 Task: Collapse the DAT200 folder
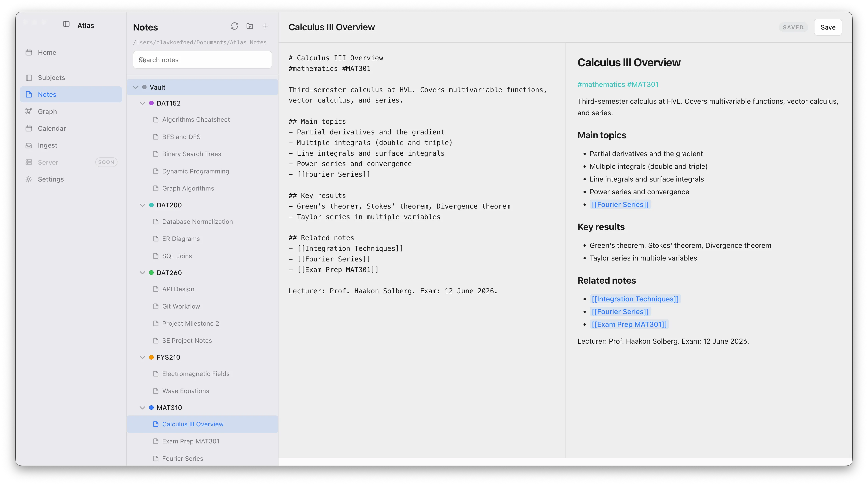tap(142, 205)
